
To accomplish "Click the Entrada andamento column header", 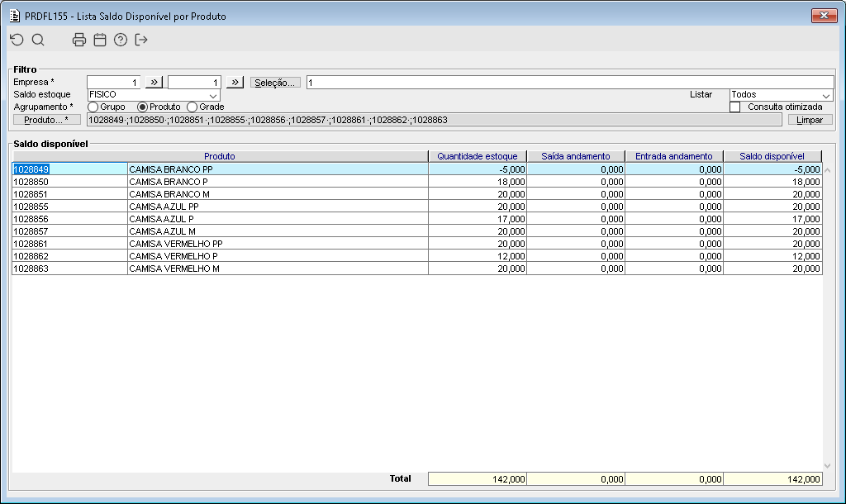I will coord(674,156).
